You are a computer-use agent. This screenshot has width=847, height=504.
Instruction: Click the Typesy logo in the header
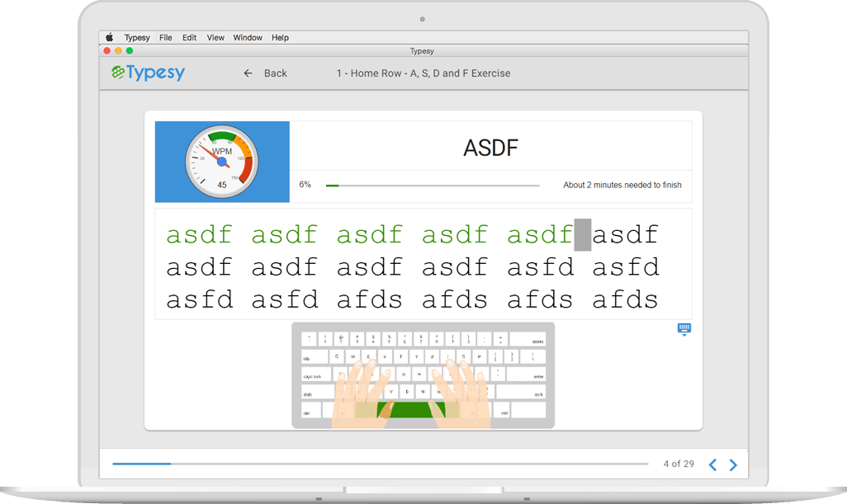pos(149,73)
